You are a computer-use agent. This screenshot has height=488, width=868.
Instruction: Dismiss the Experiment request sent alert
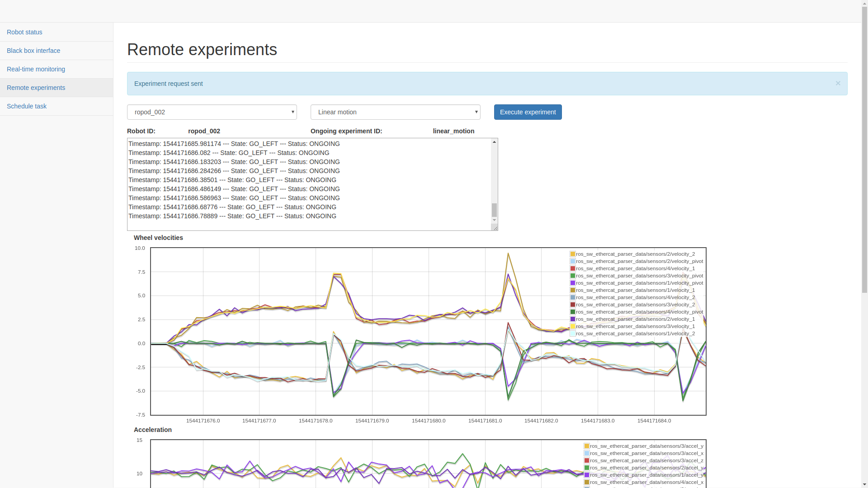838,83
